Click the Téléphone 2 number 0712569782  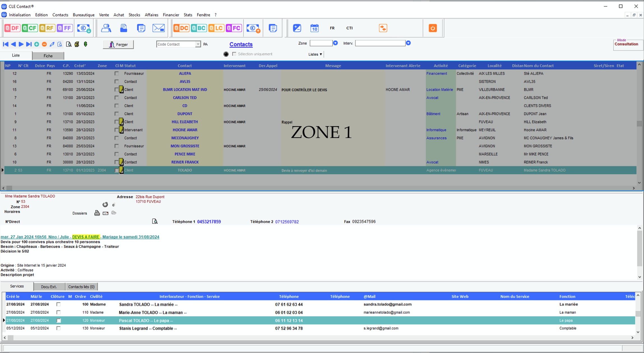point(287,222)
